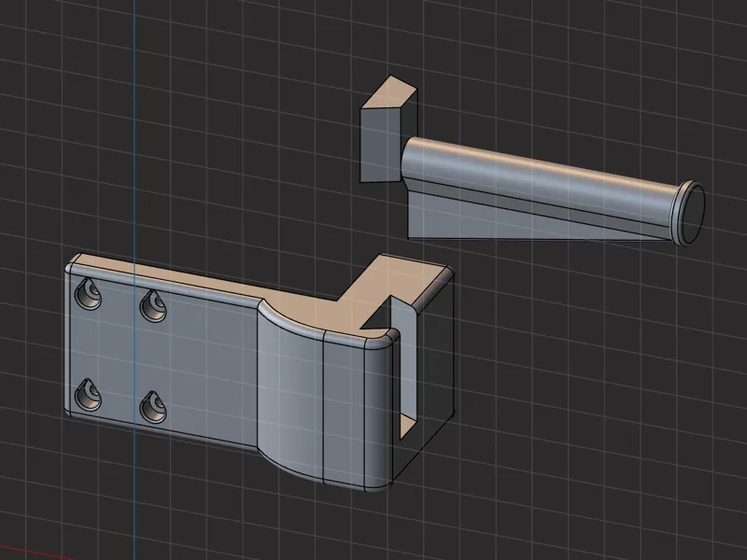Select the lower-right teardrop mounting hole
This screenshot has width=747, height=560.
(x=153, y=407)
